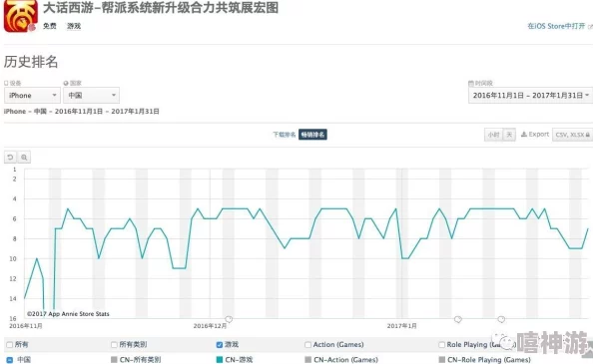Enable the Role Playing (Games) checkbox
This screenshot has height=364, width=593.
coord(441,344)
